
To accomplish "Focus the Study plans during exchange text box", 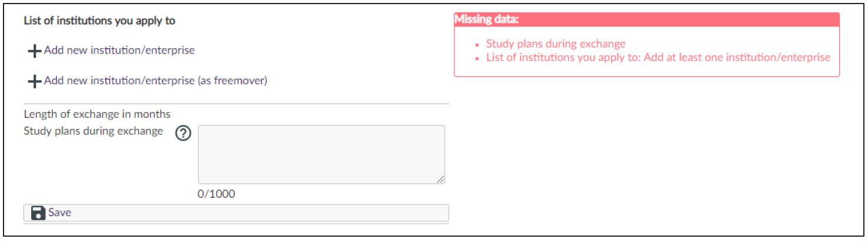I will (321, 154).
